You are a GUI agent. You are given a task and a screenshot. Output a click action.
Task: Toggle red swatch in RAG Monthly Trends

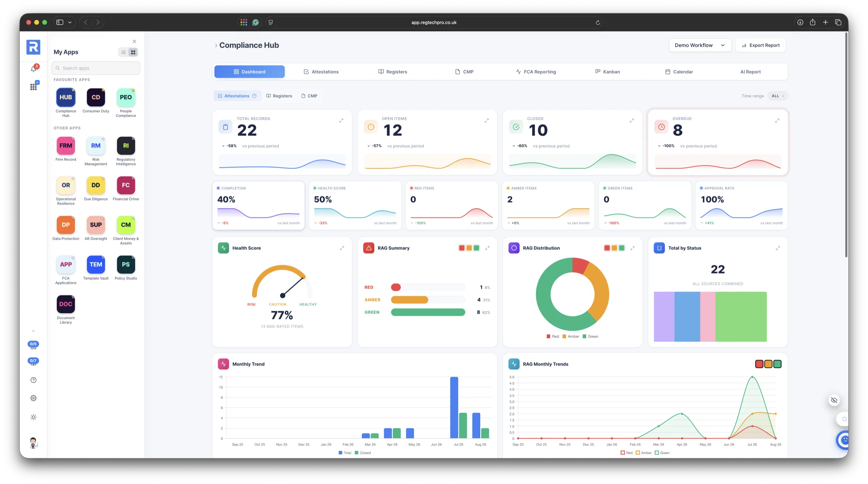(759, 364)
